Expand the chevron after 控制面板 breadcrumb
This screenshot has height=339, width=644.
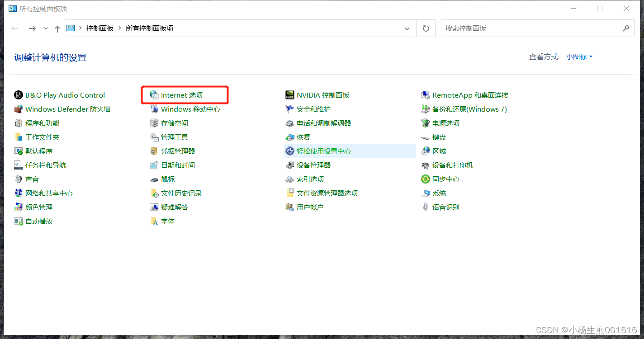pos(120,28)
